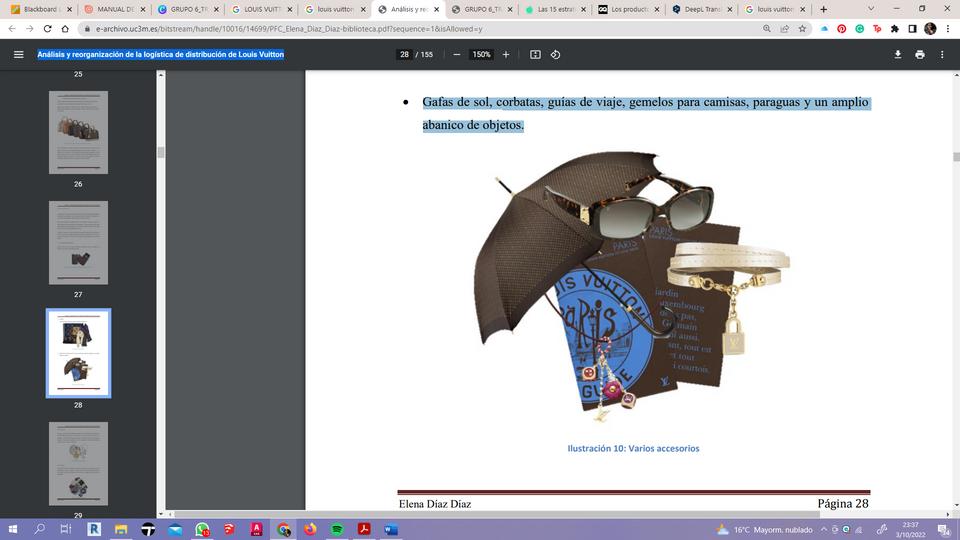Open Word from the taskbar
The image size is (960, 540).
(391, 529)
